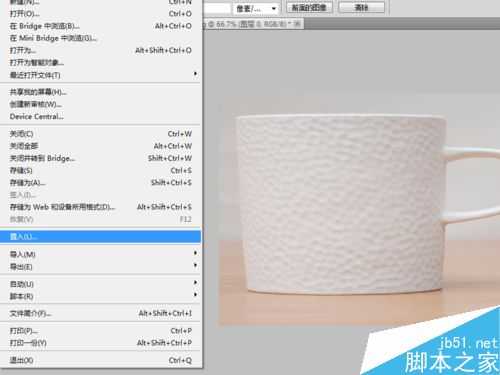Choose 退出(X) Ctrl+Q menu entry
Viewport: 500px width, 375px height.
pyautogui.click(x=100, y=360)
